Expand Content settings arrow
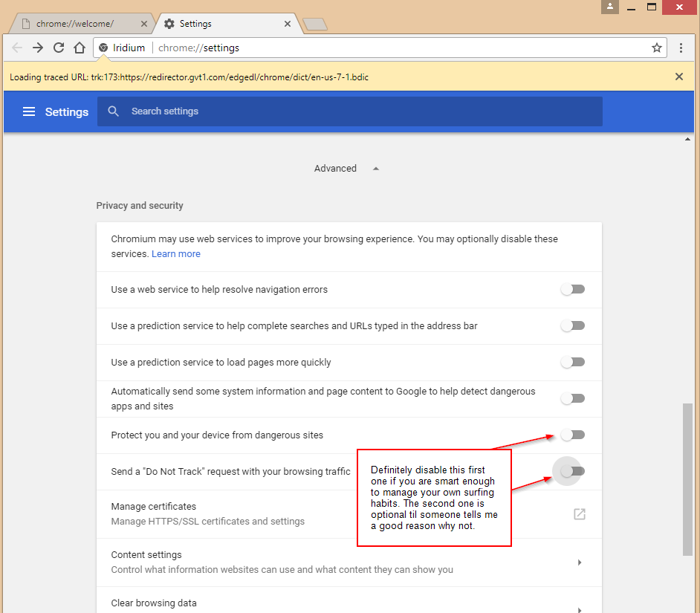Screen dimensions: 700x613 [579, 562]
